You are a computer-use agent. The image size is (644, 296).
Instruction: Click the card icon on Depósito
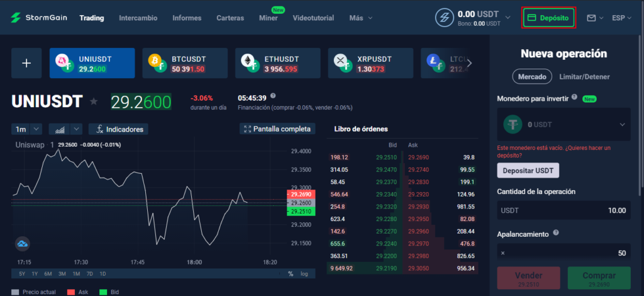coord(532,18)
